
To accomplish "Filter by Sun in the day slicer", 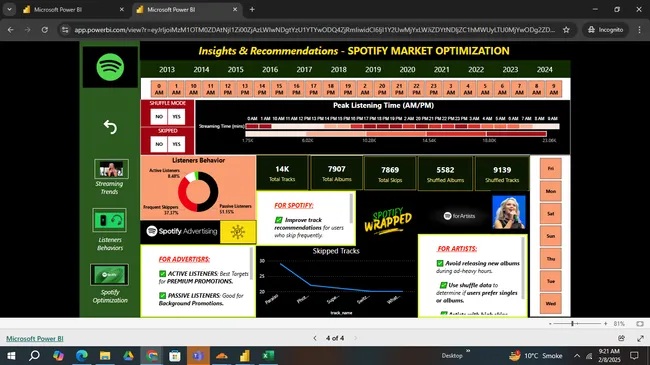I will coord(551,236).
